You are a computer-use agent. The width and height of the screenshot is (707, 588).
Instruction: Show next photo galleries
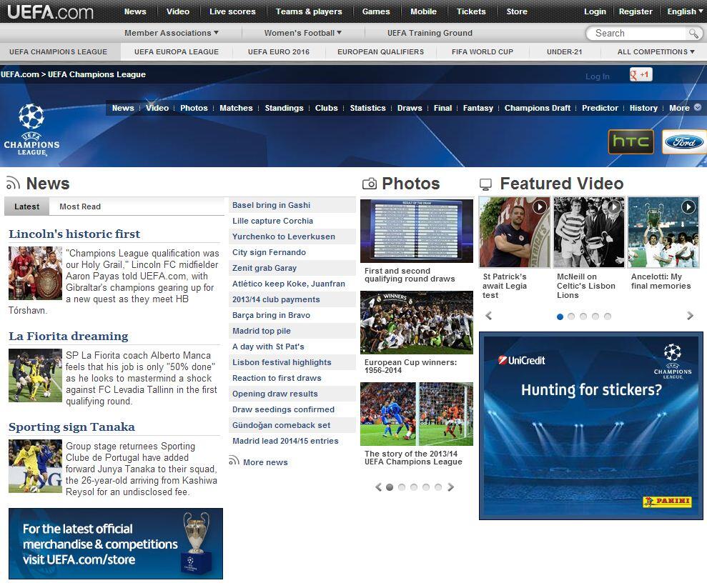point(450,487)
